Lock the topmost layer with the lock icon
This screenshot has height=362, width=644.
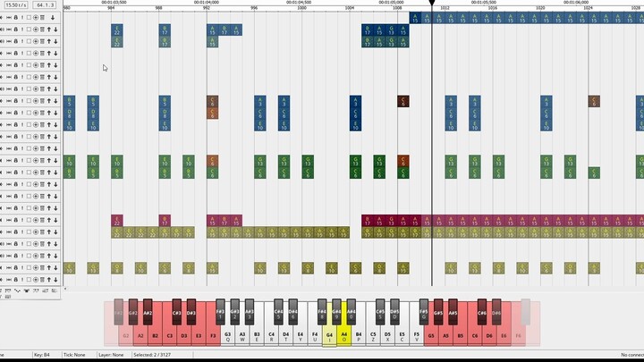[x=15, y=18]
